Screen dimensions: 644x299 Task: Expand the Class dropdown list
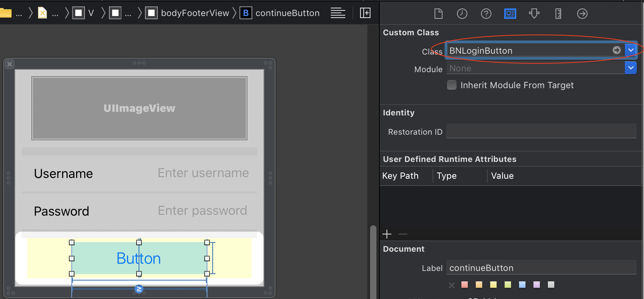tap(631, 50)
